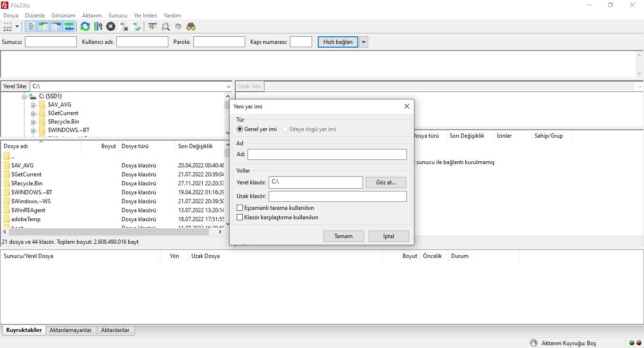Switch to the Aktarılamayanlar tab
The width and height of the screenshot is (644, 348).
[x=71, y=330]
